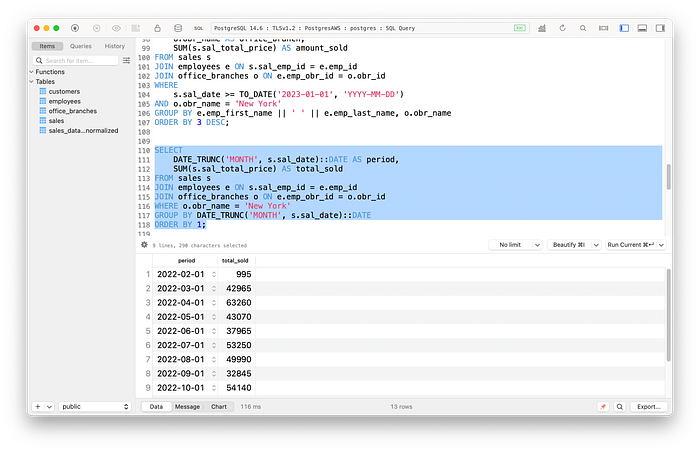Click the 2022-09-01 cell stepper

pos(214,373)
